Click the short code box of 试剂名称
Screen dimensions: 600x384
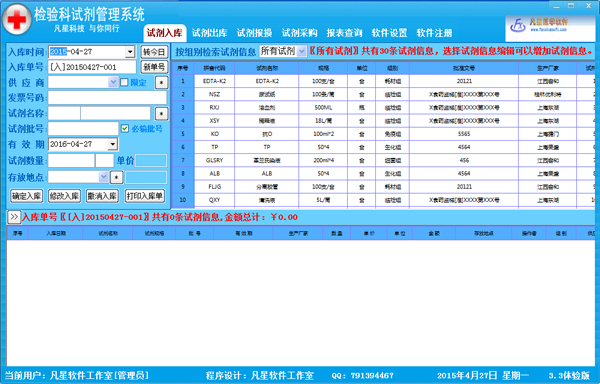coord(64,113)
